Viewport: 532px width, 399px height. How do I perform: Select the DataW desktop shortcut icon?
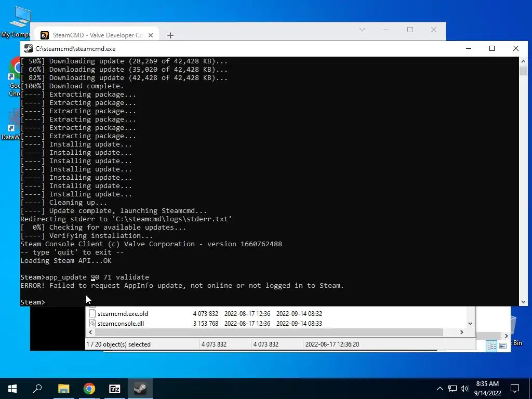click(11, 125)
